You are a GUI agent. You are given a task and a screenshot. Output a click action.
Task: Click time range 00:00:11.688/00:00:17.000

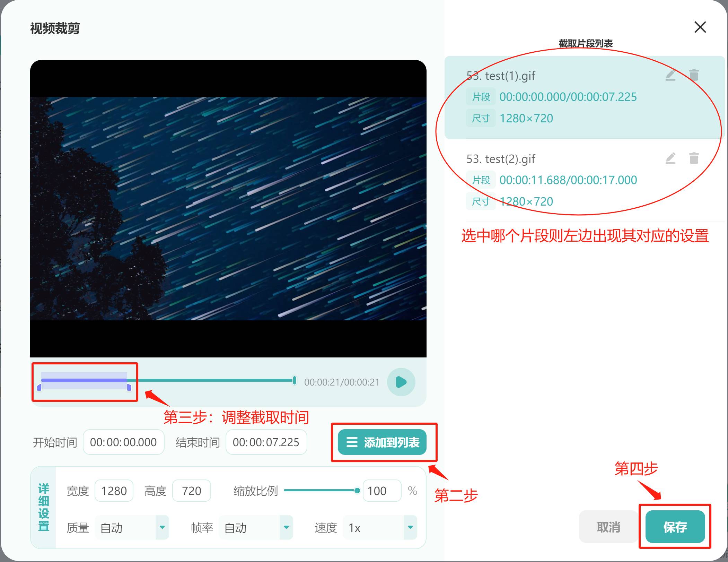[568, 180]
